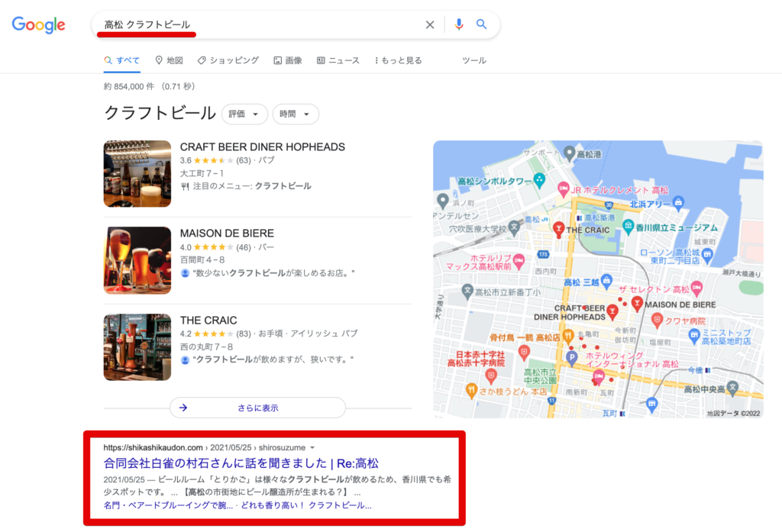Expand the arrow next to shirosuzume URL
Screen dimensions: 782x532
point(312,448)
